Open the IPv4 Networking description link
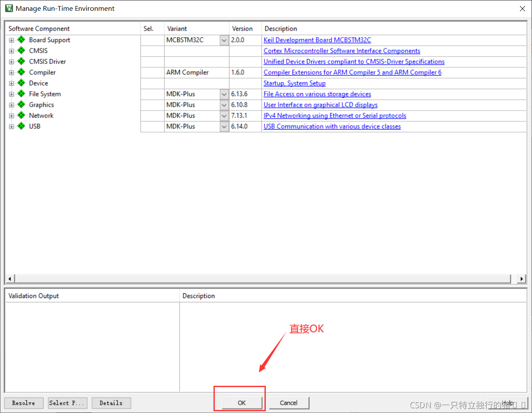The image size is (532, 413). (x=335, y=115)
